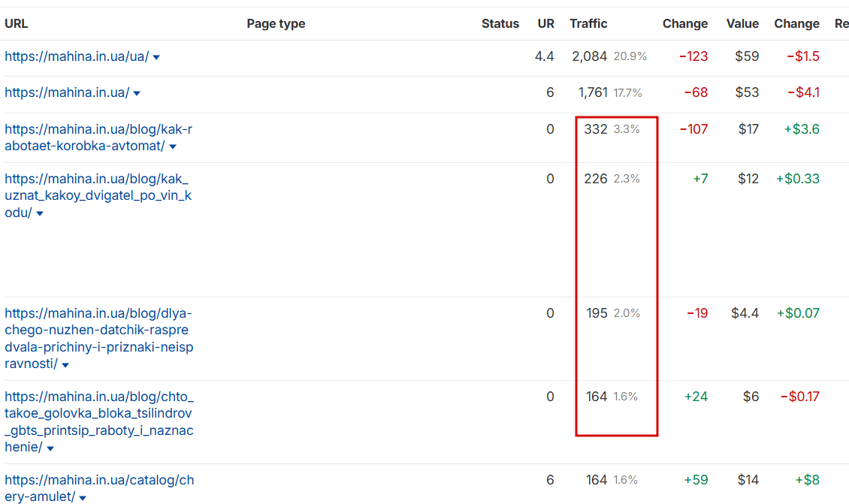Click the Page type column header
This screenshot has width=849, height=504.
tap(276, 23)
